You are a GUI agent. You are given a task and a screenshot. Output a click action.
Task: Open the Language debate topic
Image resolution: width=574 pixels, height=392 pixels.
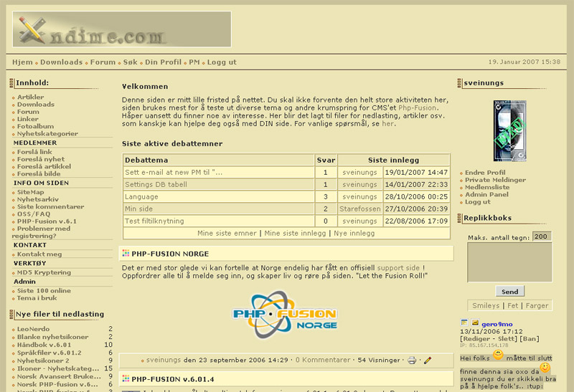coord(141,197)
